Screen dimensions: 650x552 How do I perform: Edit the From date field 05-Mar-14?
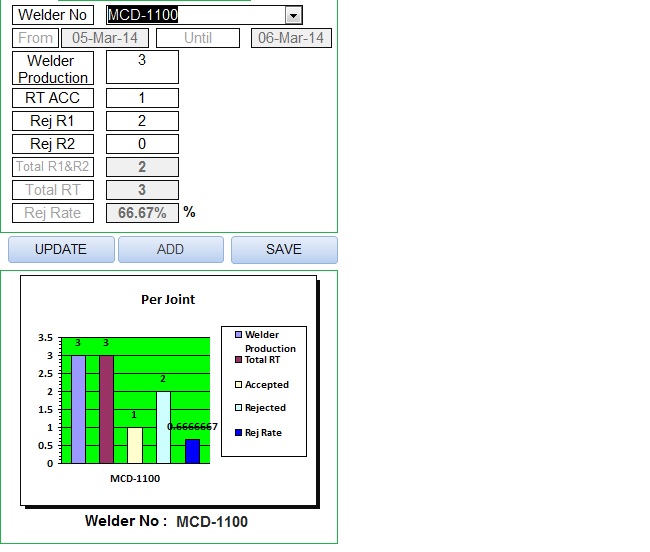[105, 38]
